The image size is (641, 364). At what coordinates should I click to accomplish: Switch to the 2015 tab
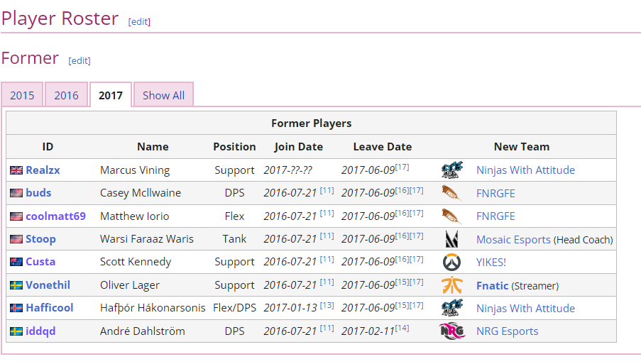pyautogui.click(x=22, y=95)
